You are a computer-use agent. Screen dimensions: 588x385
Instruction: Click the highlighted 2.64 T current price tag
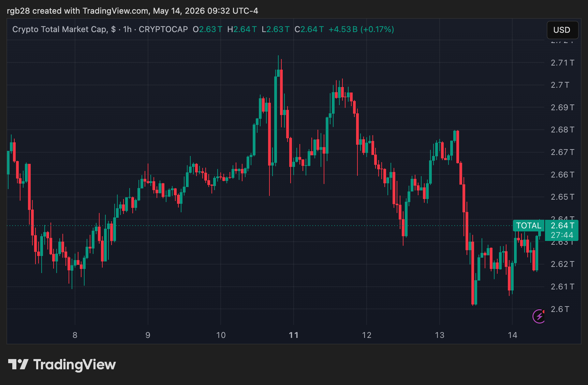(x=562, y=226)
